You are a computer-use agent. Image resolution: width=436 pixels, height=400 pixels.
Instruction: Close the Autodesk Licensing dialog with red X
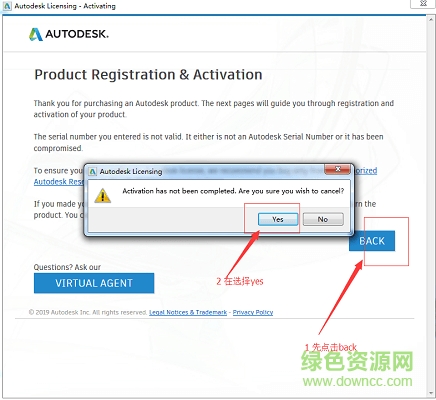[x=337, y=170]
